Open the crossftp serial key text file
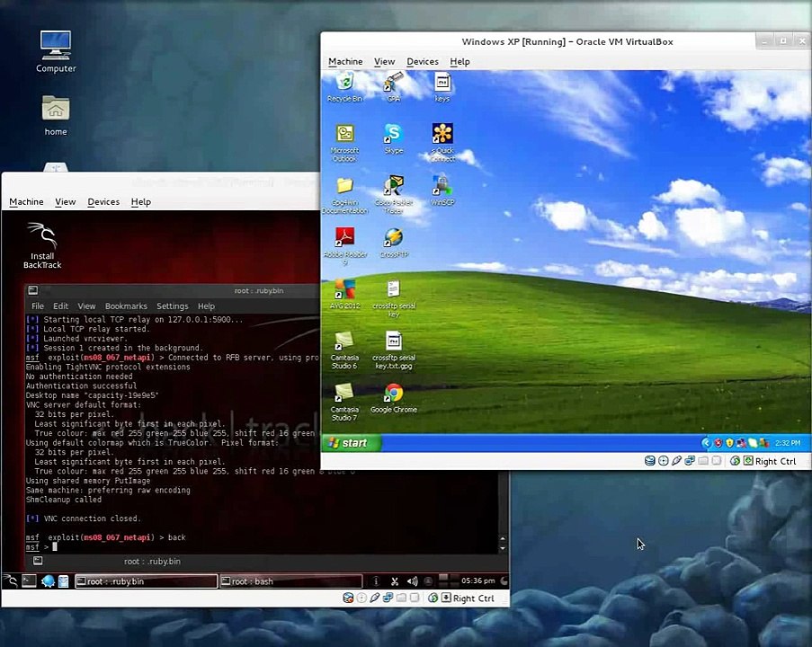 (394, 298)
